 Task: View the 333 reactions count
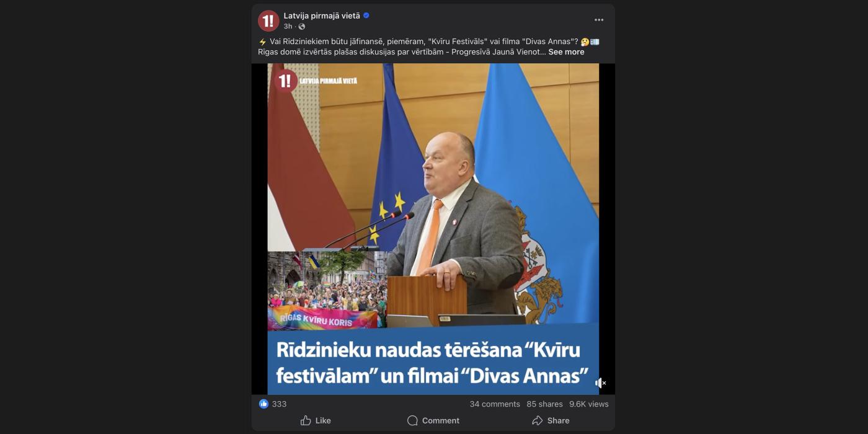point(279,404)
